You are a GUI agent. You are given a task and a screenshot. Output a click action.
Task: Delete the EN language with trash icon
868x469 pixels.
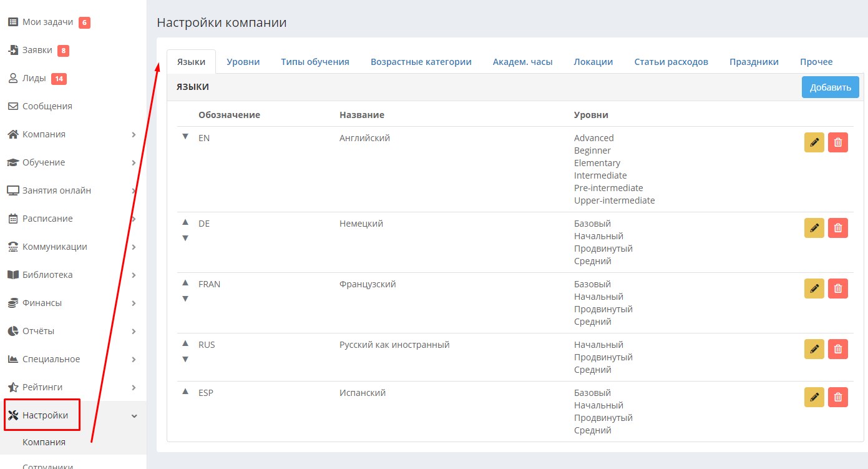(x=838, y=142)
